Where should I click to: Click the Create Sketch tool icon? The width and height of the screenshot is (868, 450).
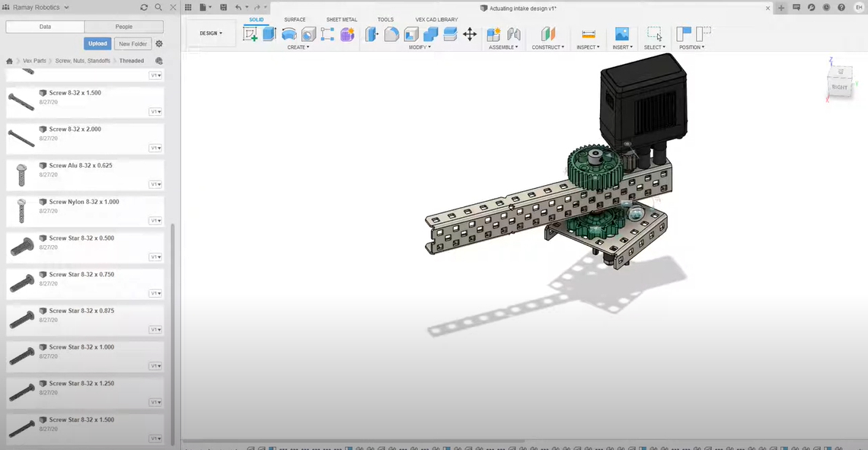[251, 34]
